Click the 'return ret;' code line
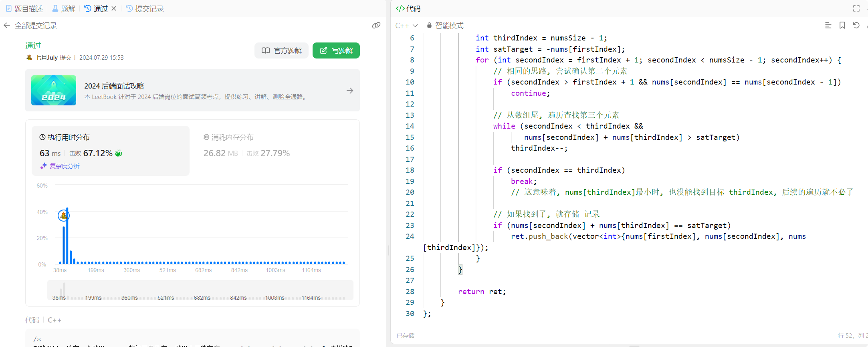 click(482, 292)
